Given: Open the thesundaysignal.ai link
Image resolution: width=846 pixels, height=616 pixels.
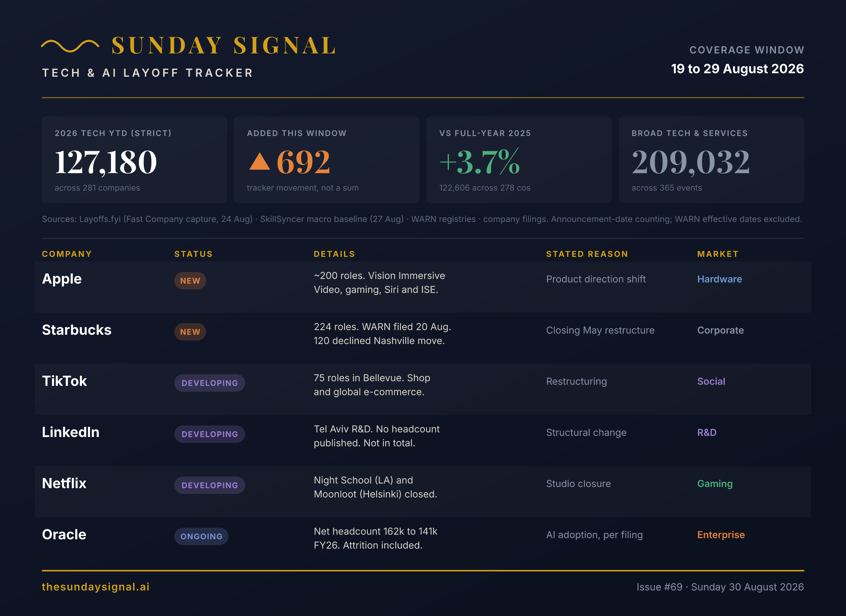Looking at the screenshot, I should [x=96, y=587].
